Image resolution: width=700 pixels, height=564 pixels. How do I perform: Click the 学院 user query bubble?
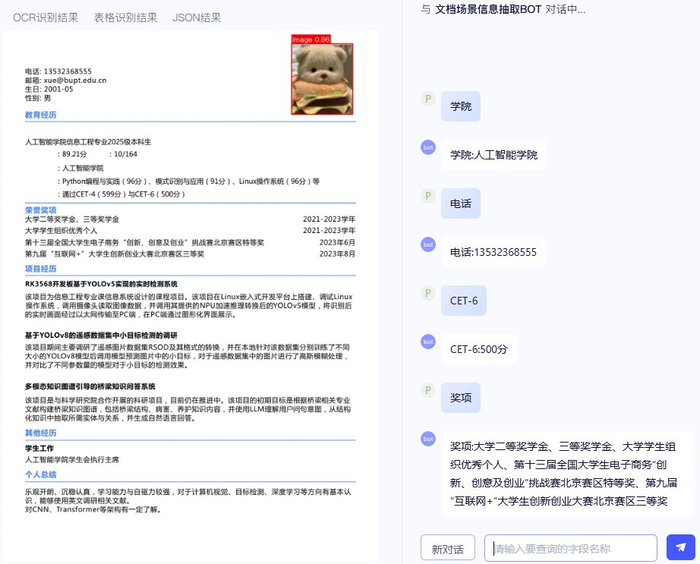point(461,106)
